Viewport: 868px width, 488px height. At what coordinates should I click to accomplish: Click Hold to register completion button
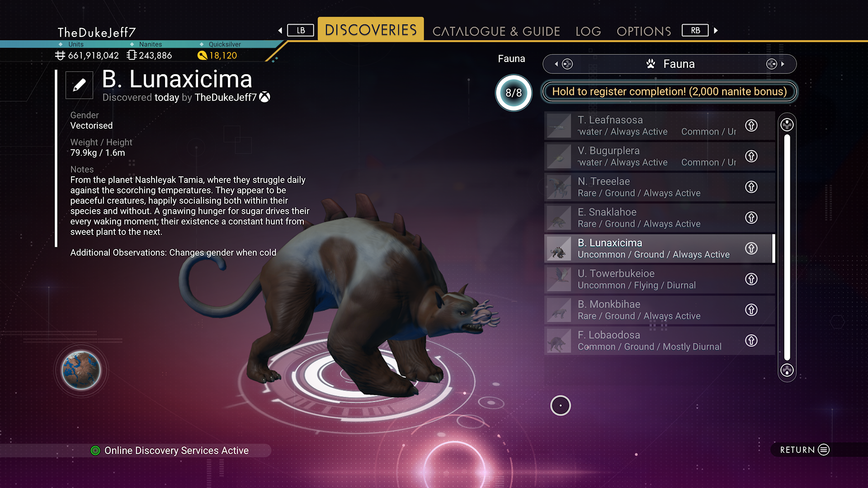670,92
